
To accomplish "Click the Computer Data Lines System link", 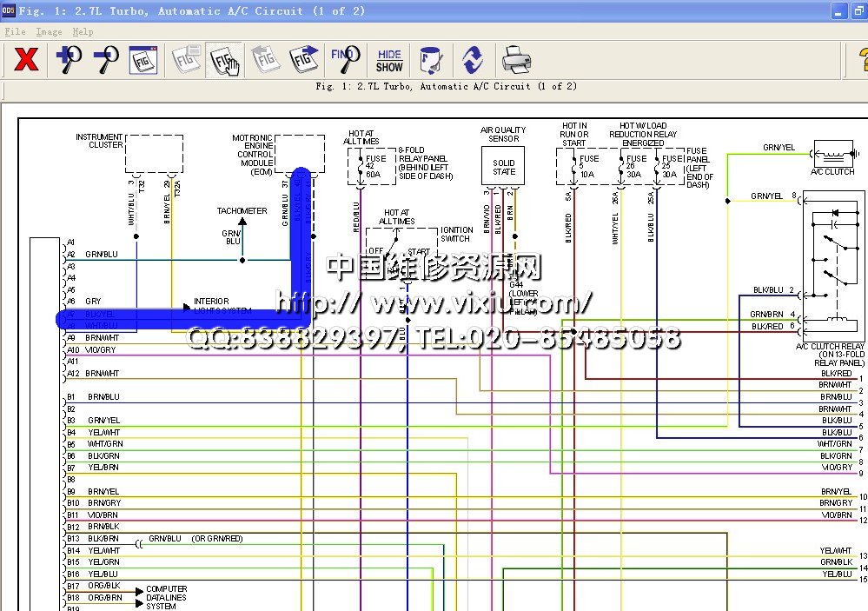I will [x=167, y=597].
